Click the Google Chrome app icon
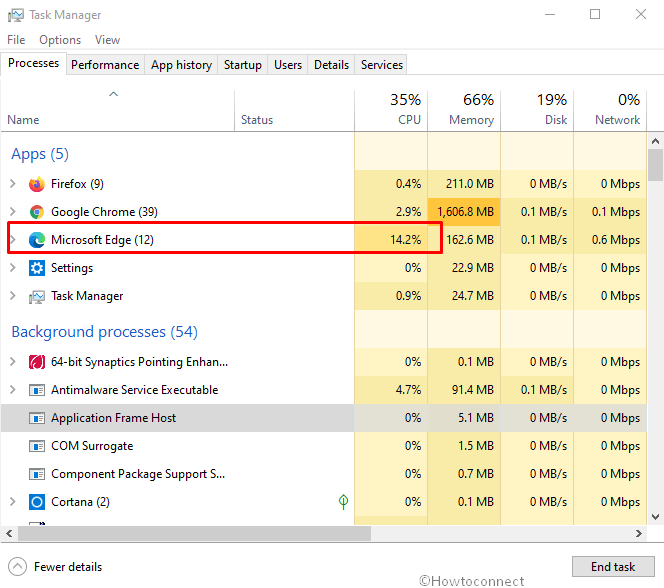664x588 pixels. pos(37,212)
